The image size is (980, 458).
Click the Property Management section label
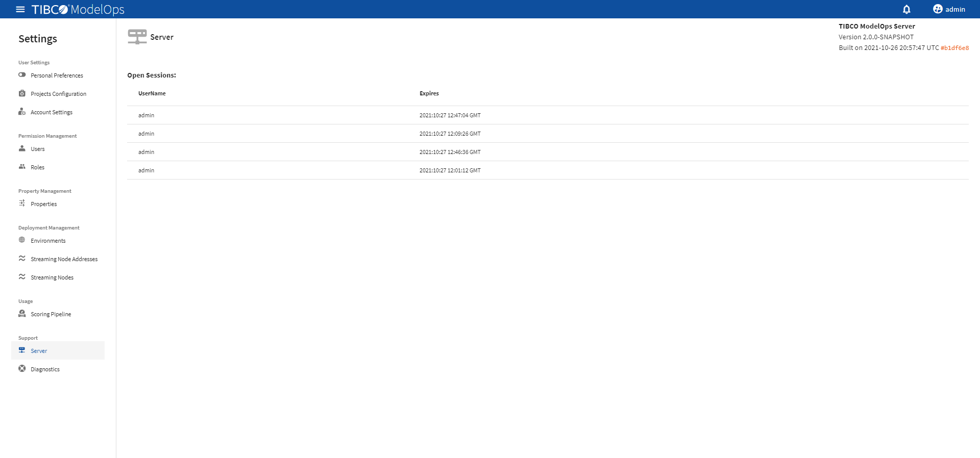[45, 191]
